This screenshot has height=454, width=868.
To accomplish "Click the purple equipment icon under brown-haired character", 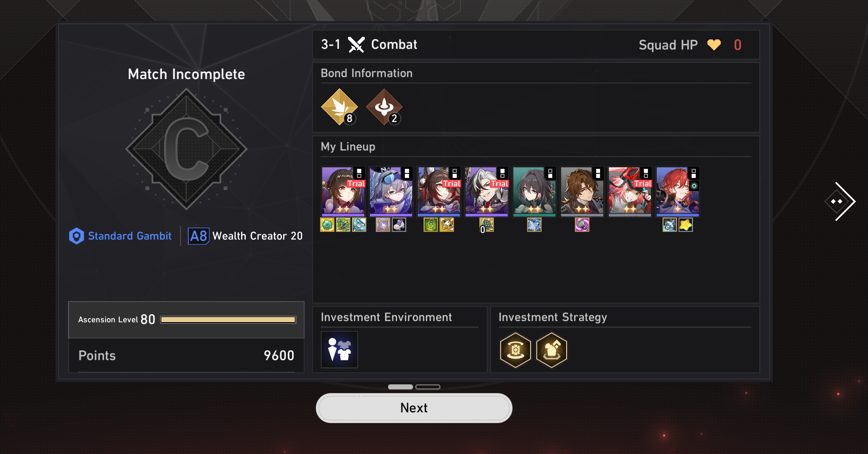I will (x=582, y=224).
